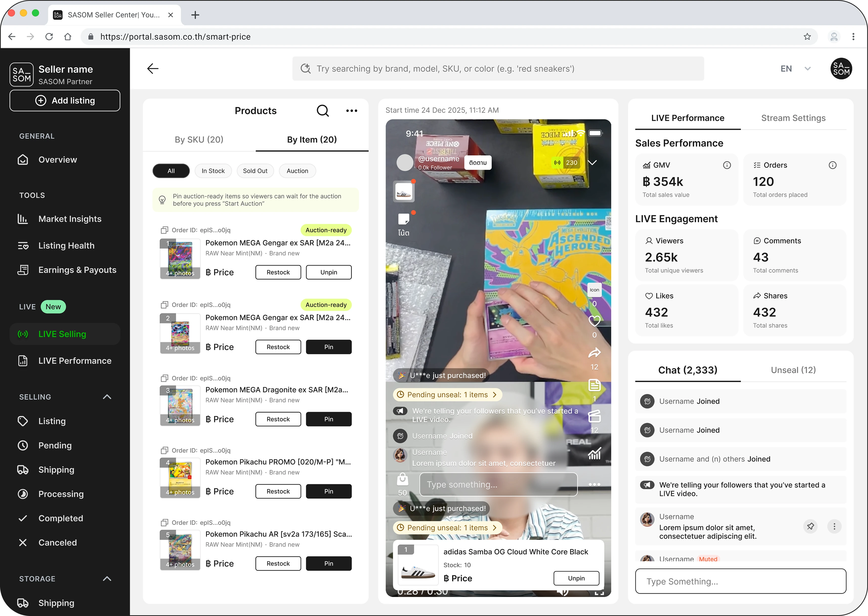Restock the Pokemon Pikachu PROMO item
The height and width of the screenshot is (616, 868).
pos(278,491)
